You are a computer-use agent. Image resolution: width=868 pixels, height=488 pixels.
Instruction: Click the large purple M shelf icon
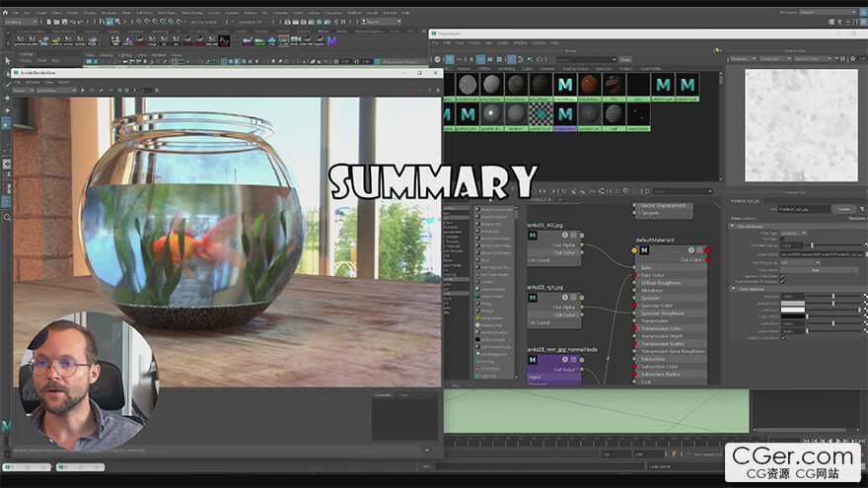[332, 40]
